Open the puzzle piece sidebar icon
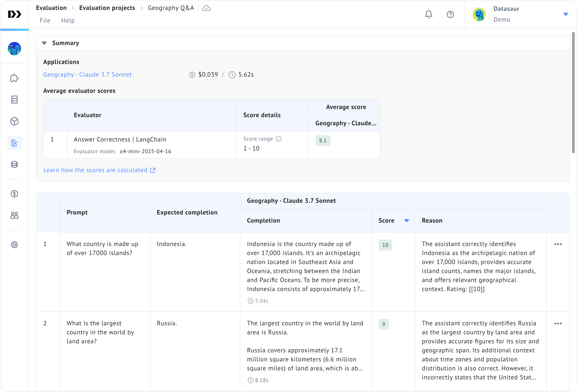Image resolution: width=577 pixels, height=392 pixels. pyautogui.click(x=14, y=78)
